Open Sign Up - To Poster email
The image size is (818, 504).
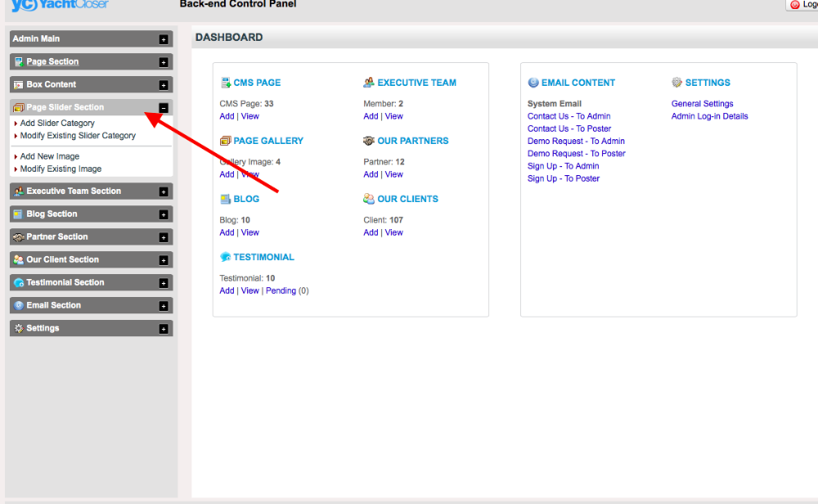pyautogui.click(x=564, y=178)
